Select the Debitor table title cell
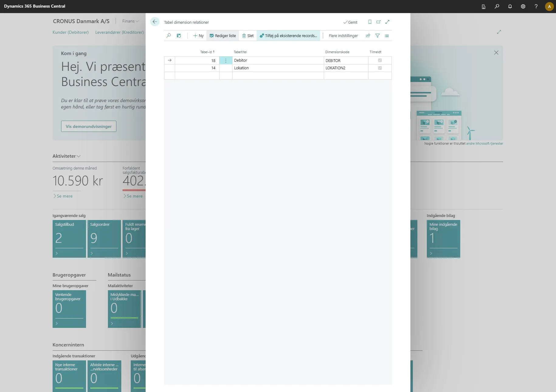 point(278,60)
